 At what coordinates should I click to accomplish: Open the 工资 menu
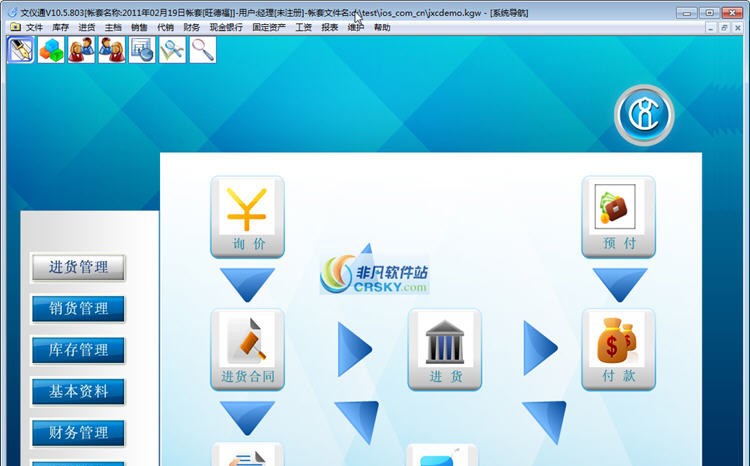click(x=304, y=27)
